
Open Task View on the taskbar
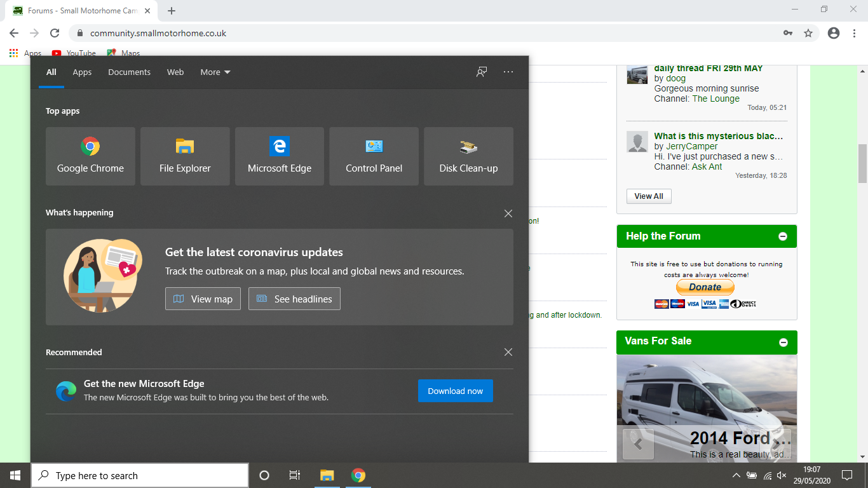point(295,475)
